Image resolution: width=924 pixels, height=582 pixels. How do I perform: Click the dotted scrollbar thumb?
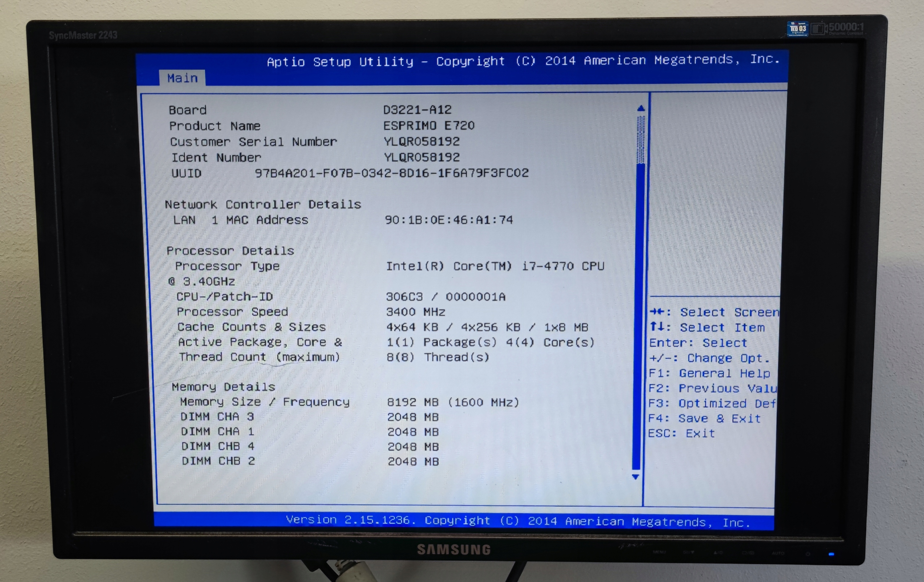(640, 140)
